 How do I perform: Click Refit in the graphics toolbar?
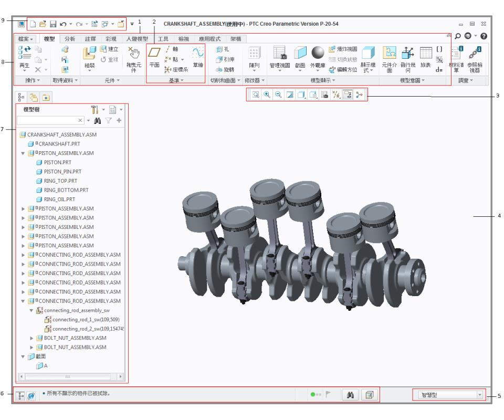tap(256, 94)
